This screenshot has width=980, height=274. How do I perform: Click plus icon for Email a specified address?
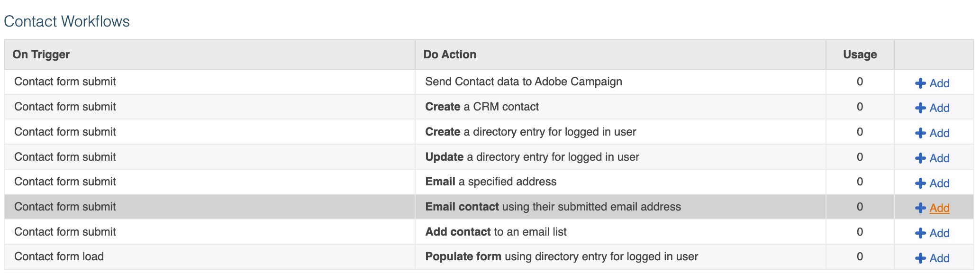(x=920, y=183)
